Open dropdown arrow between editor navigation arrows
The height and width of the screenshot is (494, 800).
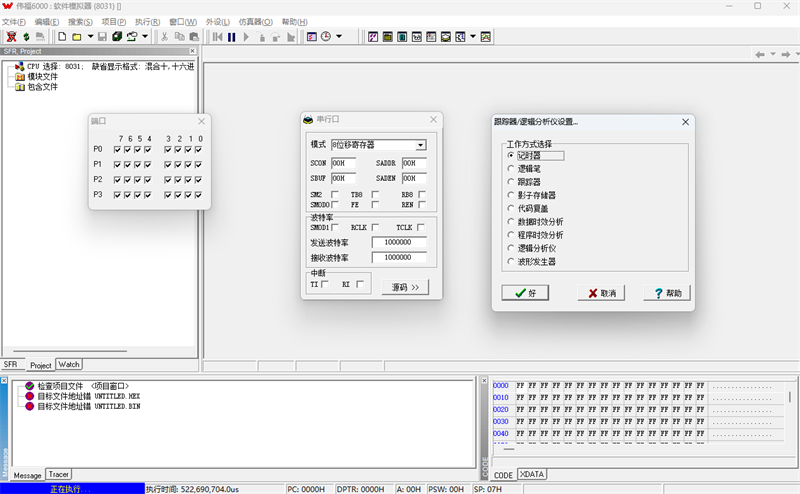click(773, 54)
